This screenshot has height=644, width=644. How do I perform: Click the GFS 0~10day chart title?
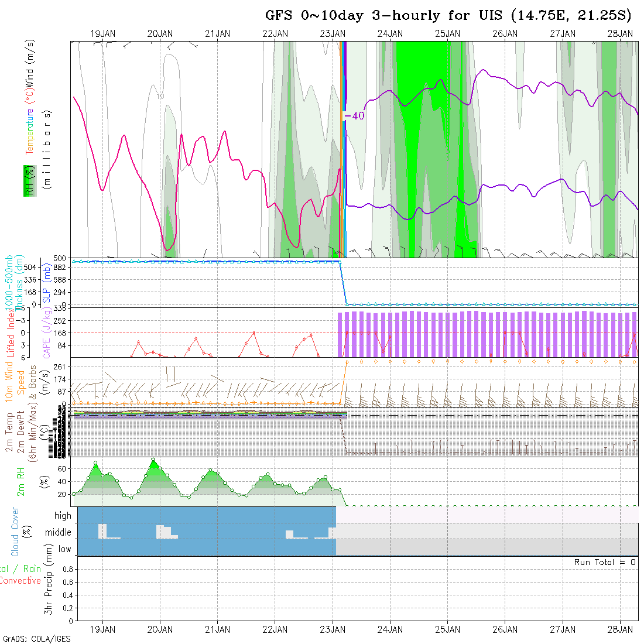pyautogui.click(x=448, y=16)
